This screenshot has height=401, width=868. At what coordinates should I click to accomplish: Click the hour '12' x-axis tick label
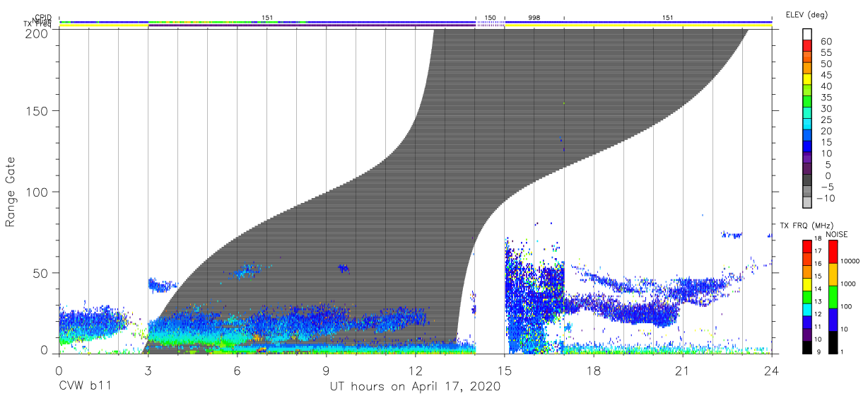[415, 371]
